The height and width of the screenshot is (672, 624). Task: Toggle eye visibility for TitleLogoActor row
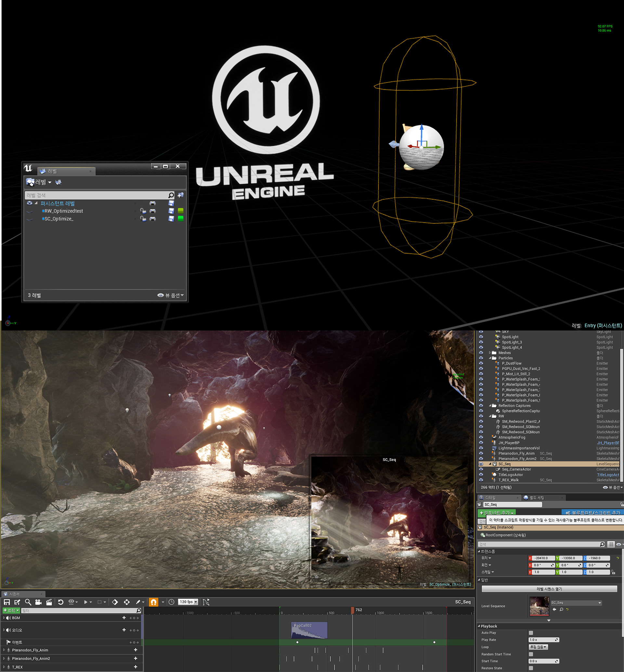(481, 475)
